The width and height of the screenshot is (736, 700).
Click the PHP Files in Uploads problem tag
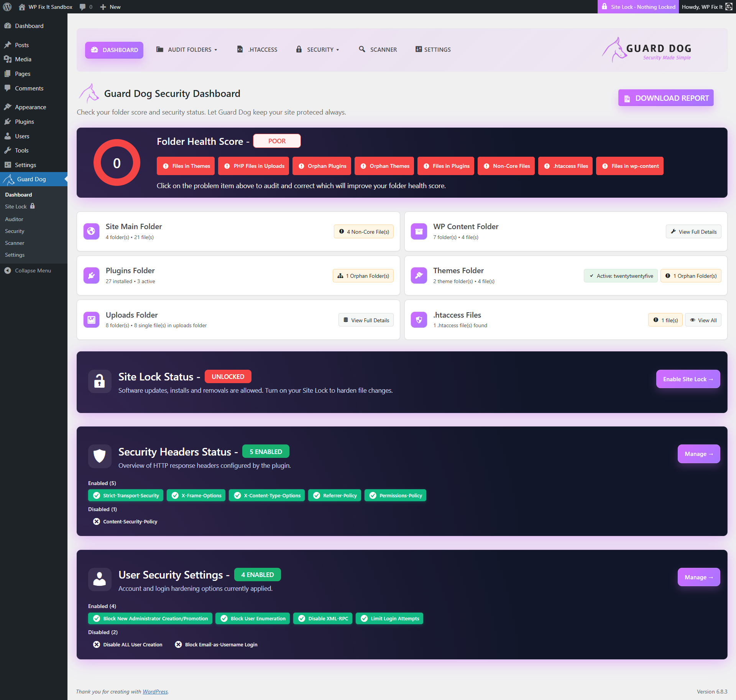[x=254, y=166]
